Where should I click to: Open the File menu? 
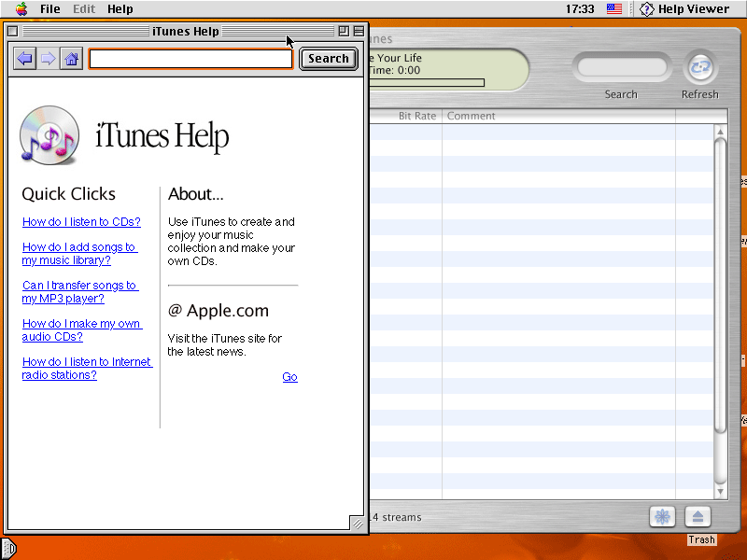point(50,8)
